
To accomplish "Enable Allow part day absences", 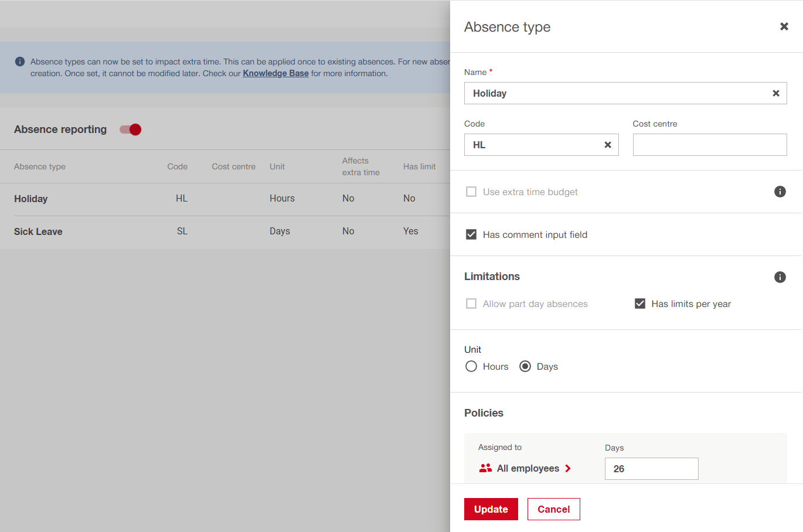I will (471, 303).
